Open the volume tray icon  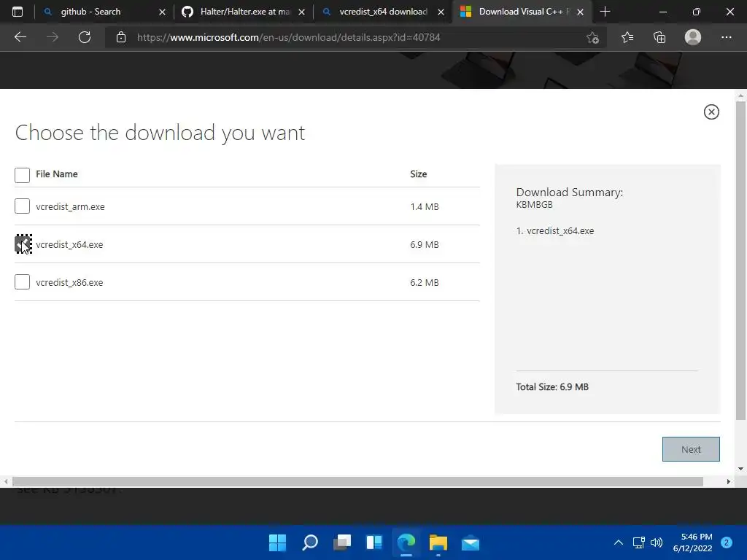click(657, 542)
